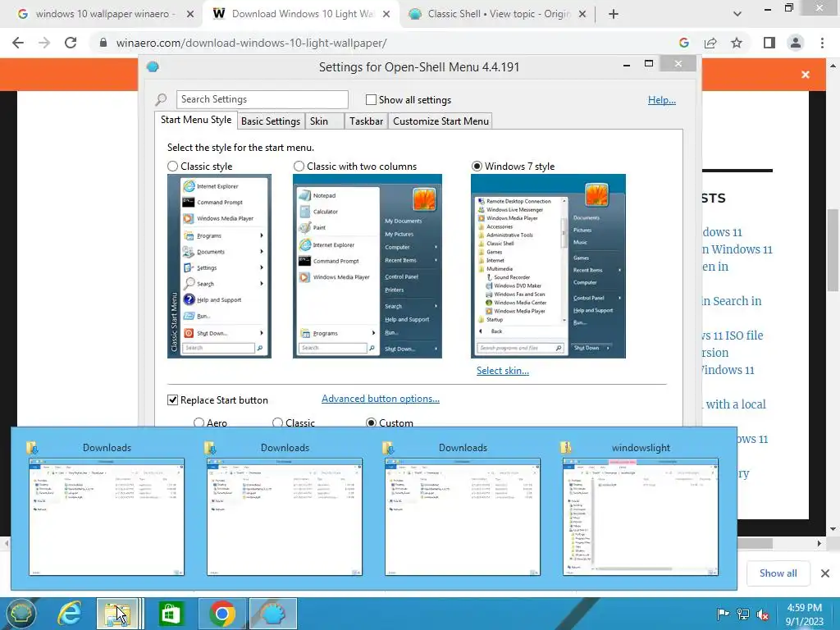Screen dimensions: 840x630
Task: Launch Internet Explorer from taskbar
Action: 71,614
